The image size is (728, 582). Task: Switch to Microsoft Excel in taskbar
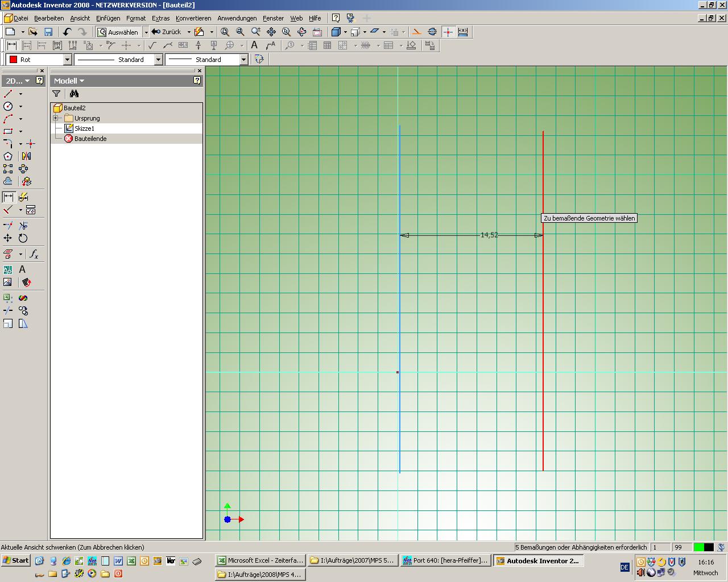(x=260, y=560)
